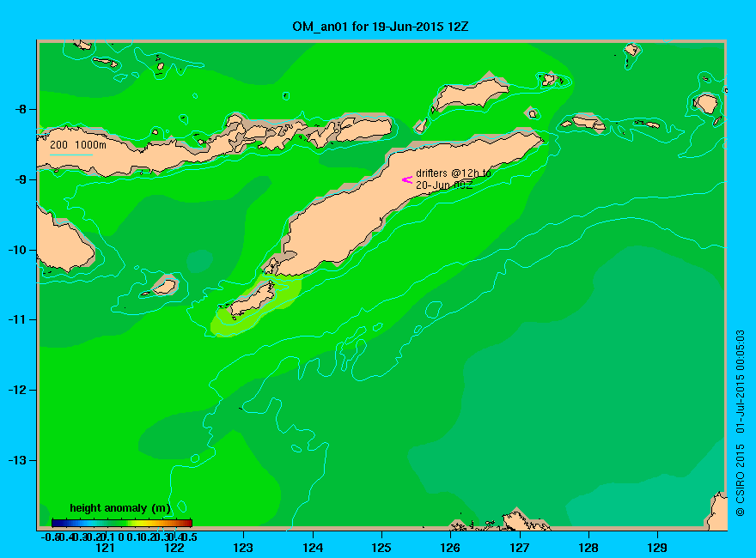
Task: Click the "20-Jun 00Z" annotation text
Action: click(444, 185)
